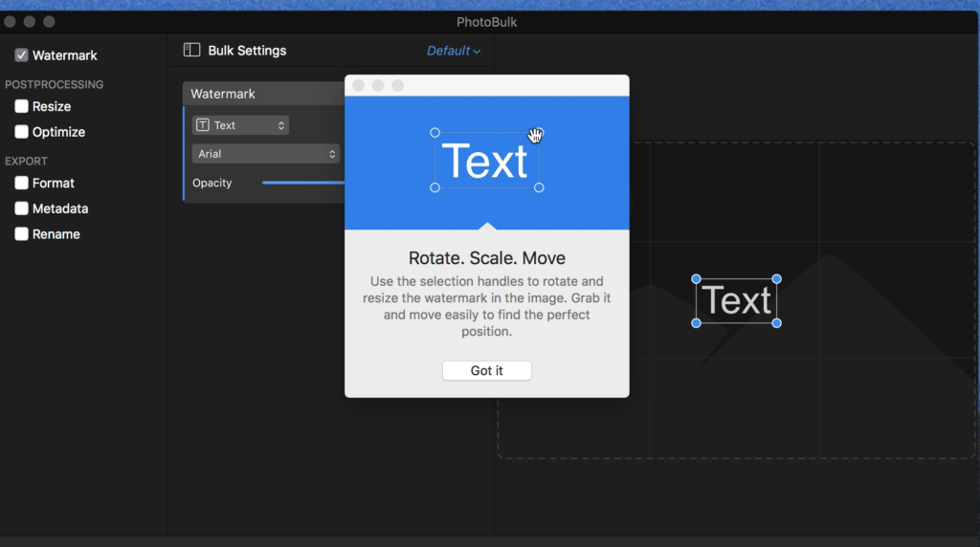The height and width of the screenshot is (547, 980).
Task: Click top-right handle of preview Text watermark
Action: pyautogui.click(x=776, y=279)
